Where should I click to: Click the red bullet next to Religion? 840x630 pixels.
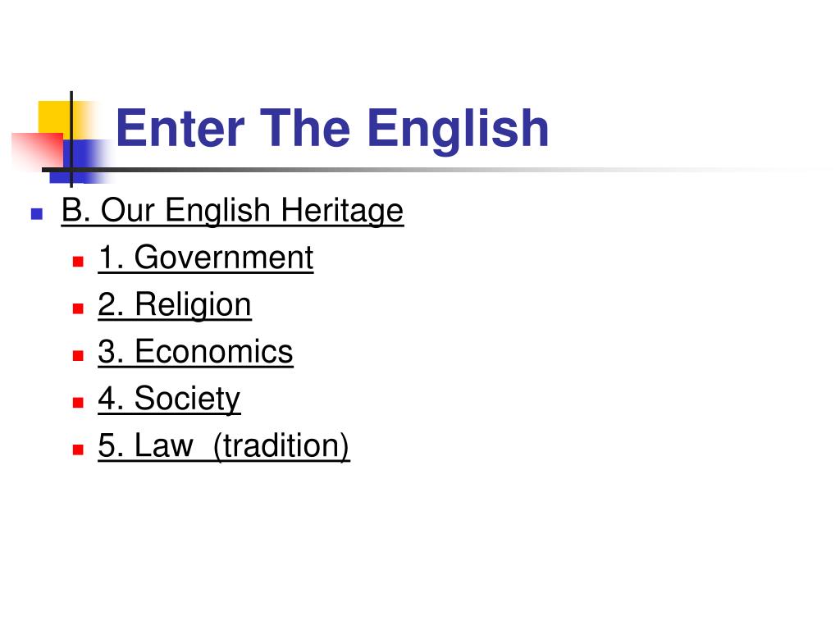tap(78, 308)
